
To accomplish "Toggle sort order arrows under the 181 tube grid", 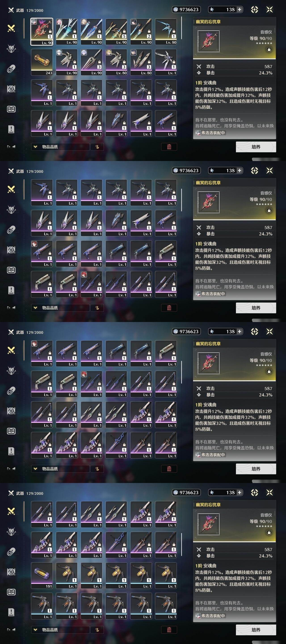I will (x=97, y=629).
